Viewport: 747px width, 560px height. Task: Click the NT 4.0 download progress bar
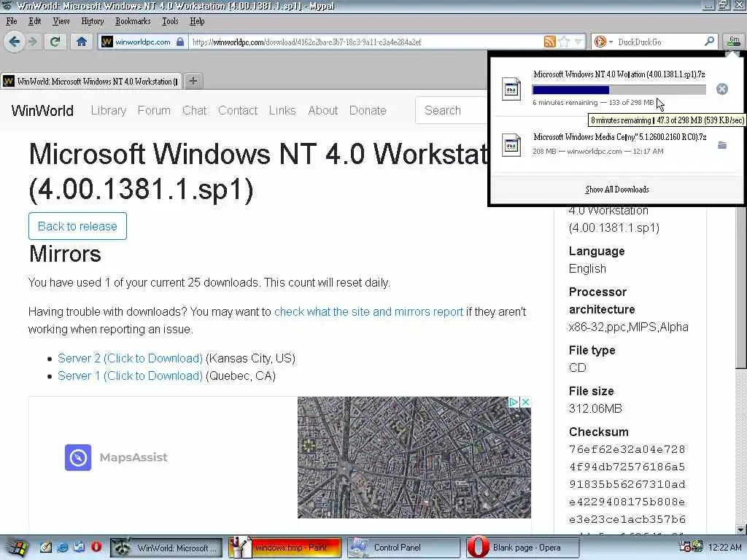pos(619,90)
